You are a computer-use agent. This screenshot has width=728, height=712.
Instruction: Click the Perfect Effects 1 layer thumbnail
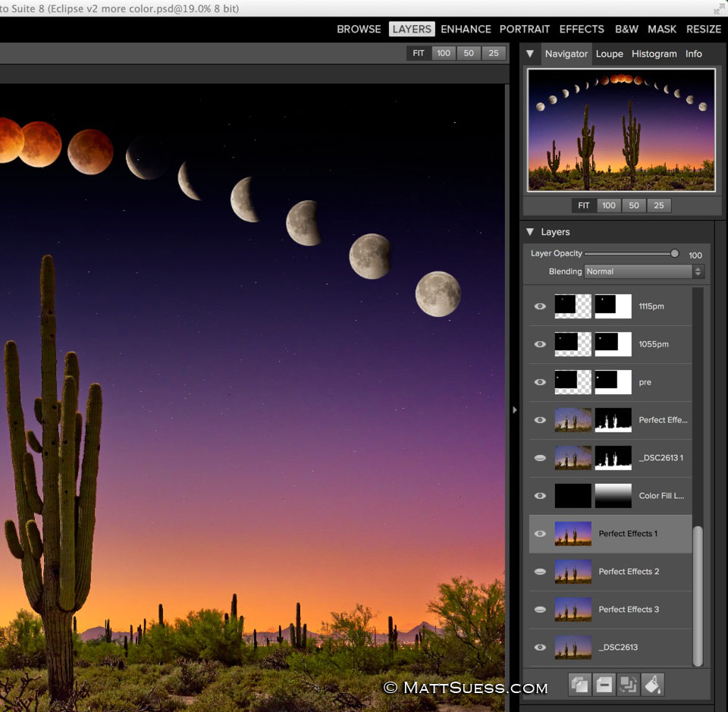click(x=573, y=534)
